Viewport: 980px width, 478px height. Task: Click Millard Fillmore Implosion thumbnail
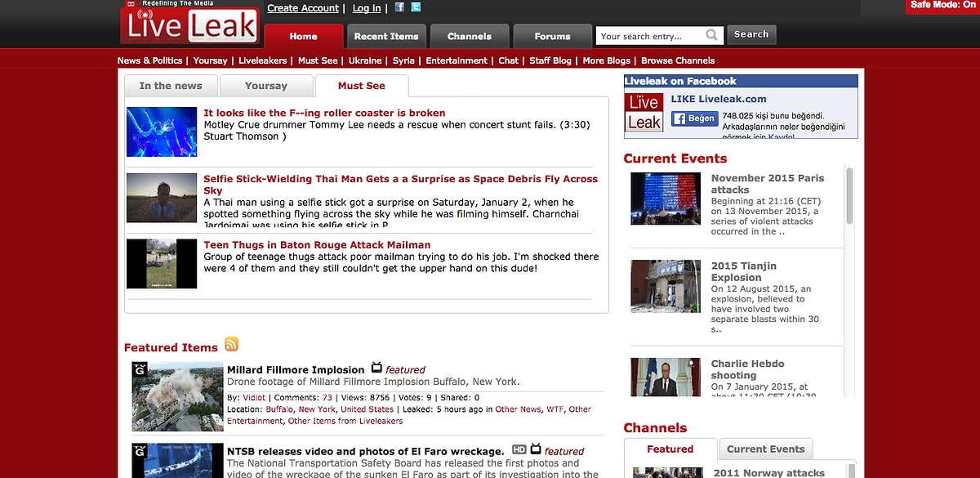(x=177, y=396)
